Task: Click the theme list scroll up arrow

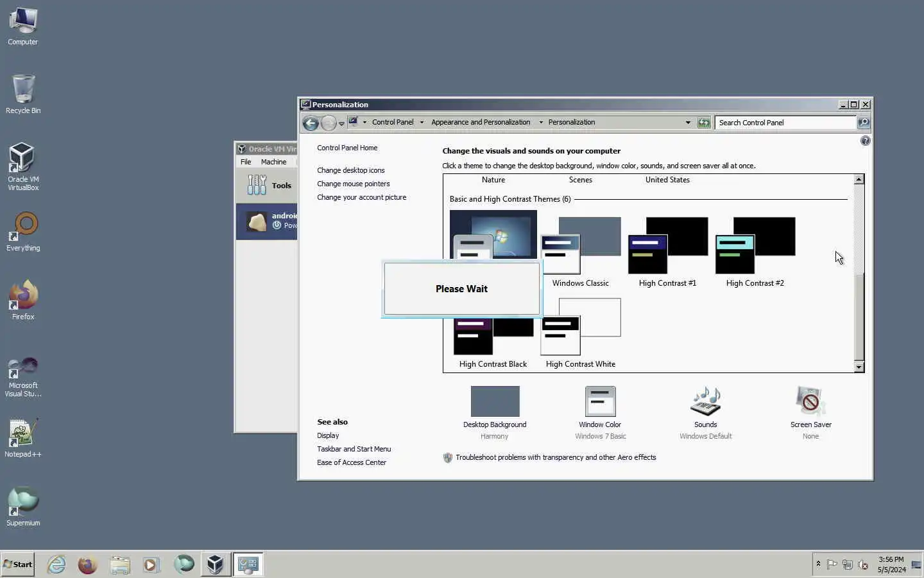Action: click(x=859, y=179)
